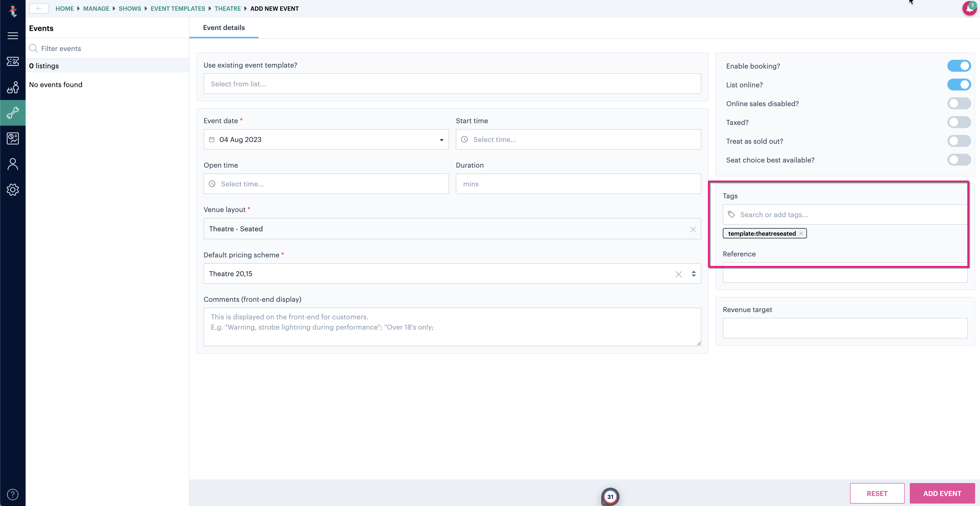Click the circular 31 badge at the bottom
The width and height of the screenshot is (980, 506).
[610, 496]
